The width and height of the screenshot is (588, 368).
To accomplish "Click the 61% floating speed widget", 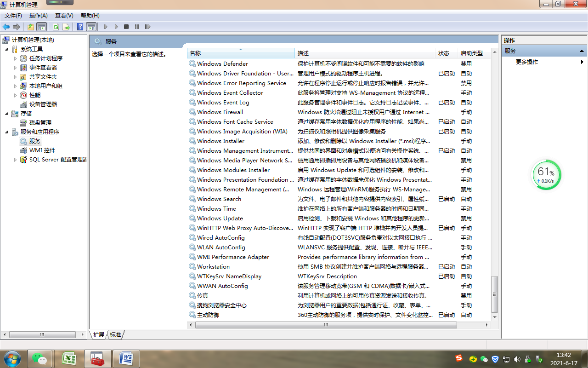I will point(546,175).
